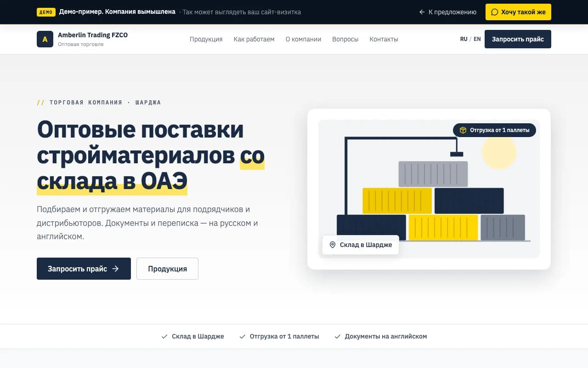Open 'О компании' in the navigation
Screen dimensions: 588x368
pyautogui.click(x=303, y=39)
